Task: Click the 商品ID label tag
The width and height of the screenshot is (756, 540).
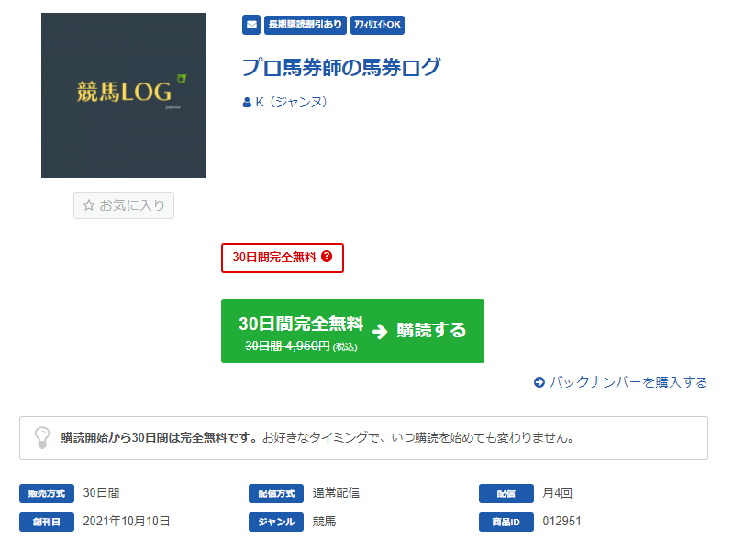Action: tap(506, 522)
